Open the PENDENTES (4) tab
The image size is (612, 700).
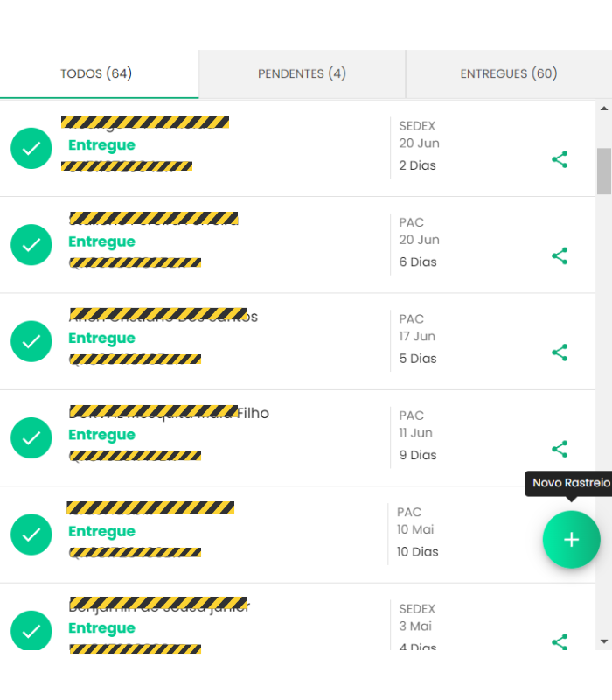pyautogui.click(x=302, y=73)
